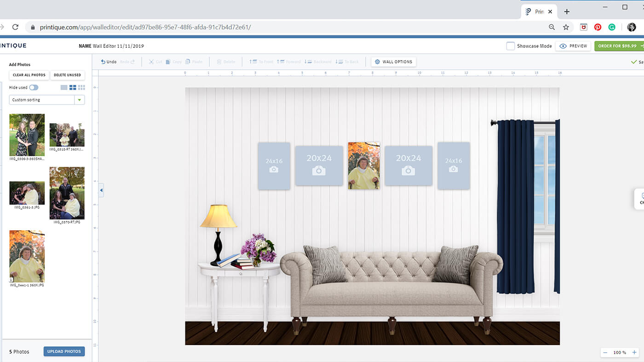Click the 100 % zoom level
Image resolution: width=644 pixels, height=362 pixels.
(620, 352)
